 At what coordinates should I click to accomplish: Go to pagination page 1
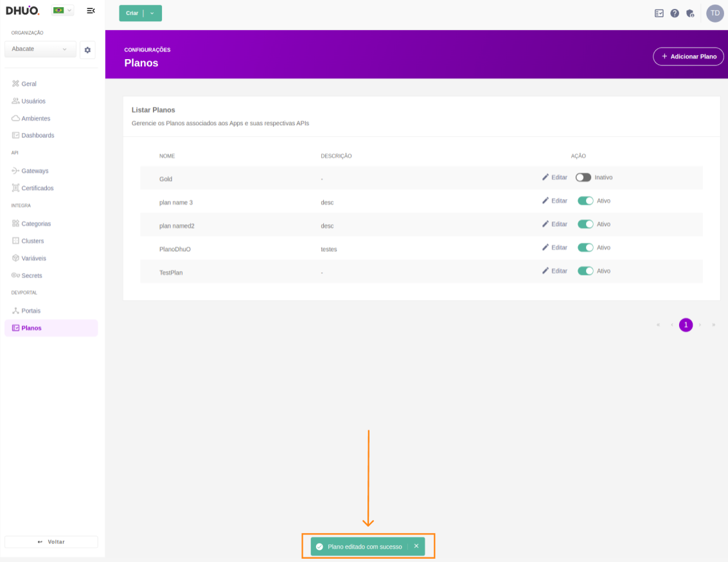coord(686,325)
